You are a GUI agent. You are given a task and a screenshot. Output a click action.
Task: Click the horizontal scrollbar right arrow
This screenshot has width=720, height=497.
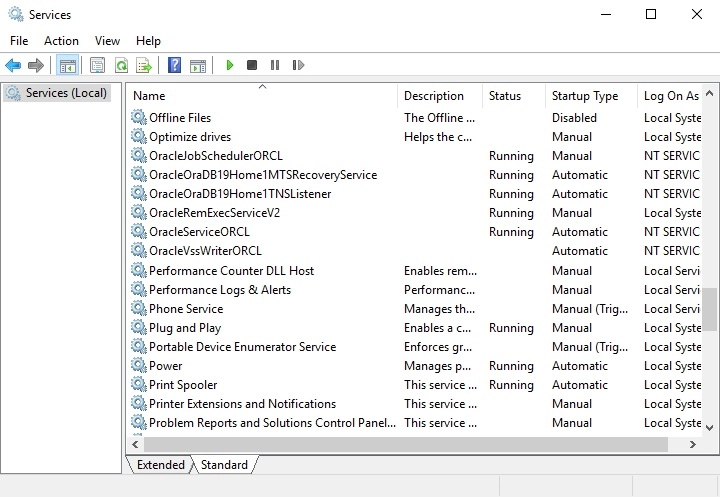[x=693, y=444]
